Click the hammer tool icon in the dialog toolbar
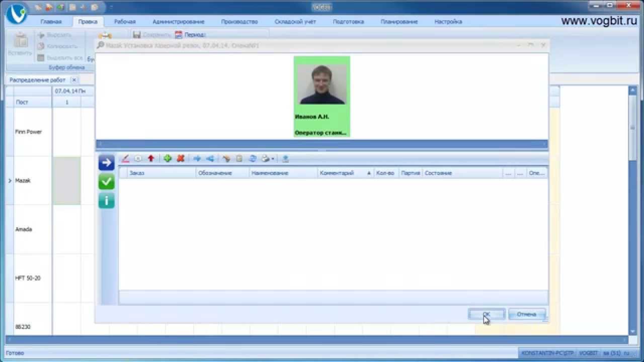This screenshot has height=362, width=644. click(x=226, y=158)
